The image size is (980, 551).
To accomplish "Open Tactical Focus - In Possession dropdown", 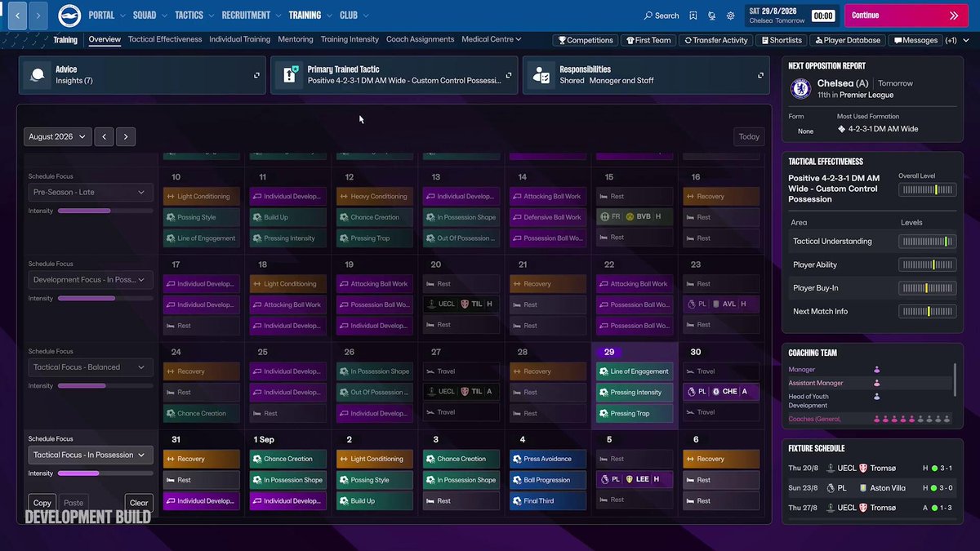I will click(x=89, y=455).
